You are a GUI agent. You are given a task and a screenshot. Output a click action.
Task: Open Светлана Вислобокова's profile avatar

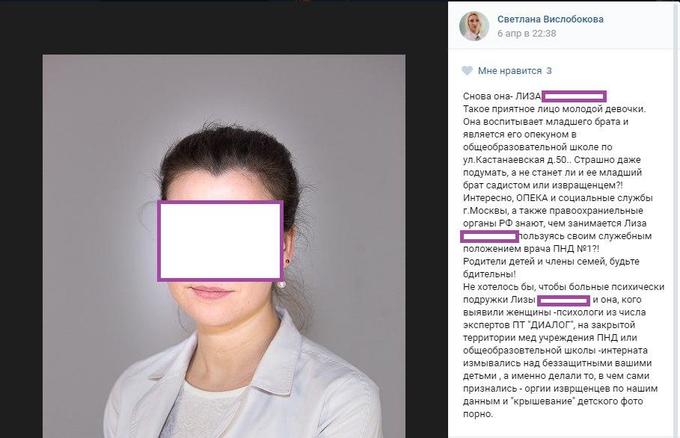tap(474, 26)
